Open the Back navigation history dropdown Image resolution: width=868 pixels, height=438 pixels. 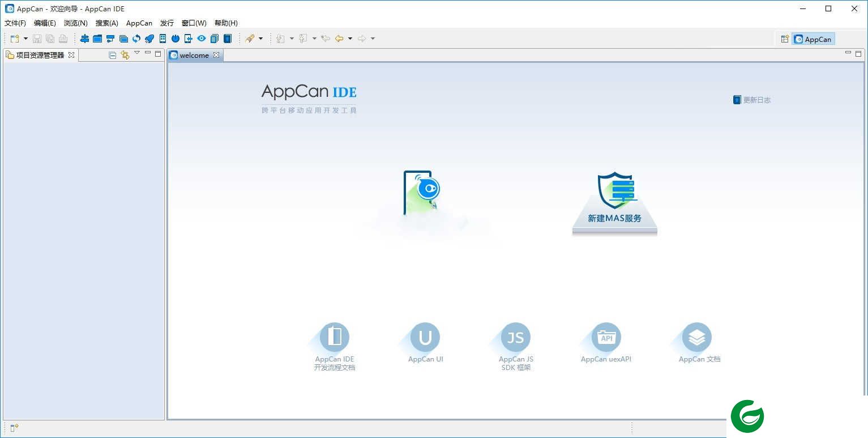pyautogui.click(x=350, y=39)
